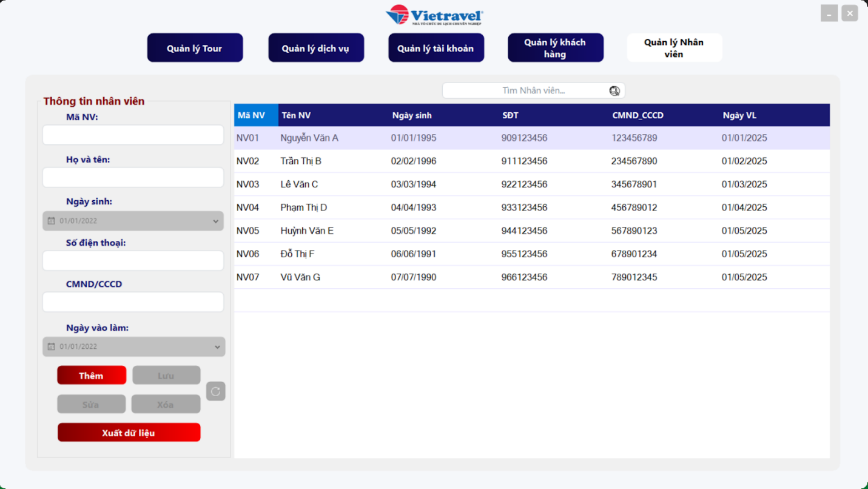The image size is (868, 489).
Task: Click the Lưu button
Action: (166, 376)
